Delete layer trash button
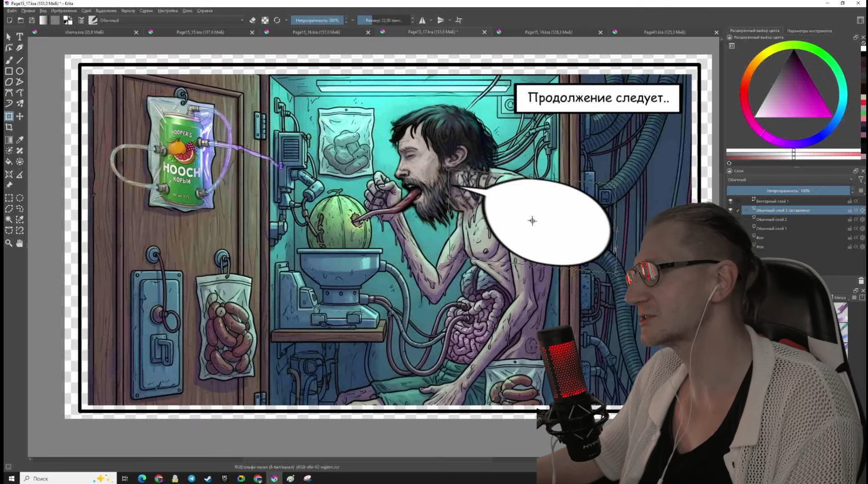Viewport: 868px width, 484px height. pyautogui.click(x=861, y=281)
